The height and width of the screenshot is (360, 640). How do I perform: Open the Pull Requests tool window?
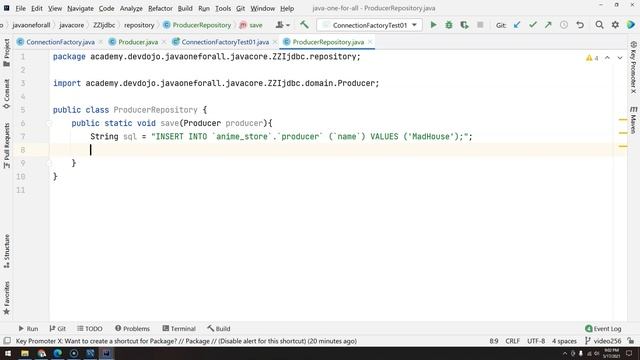[x=7, y=146]
